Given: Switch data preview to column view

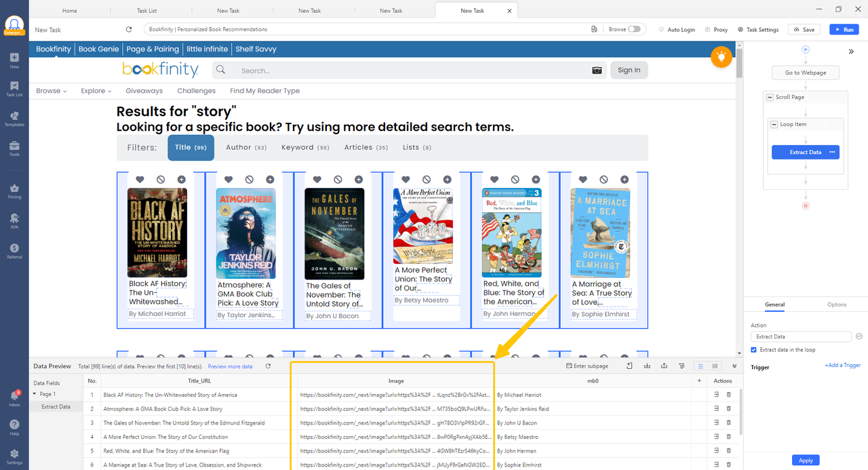Looking at the screenshot, I should [715, 366].
